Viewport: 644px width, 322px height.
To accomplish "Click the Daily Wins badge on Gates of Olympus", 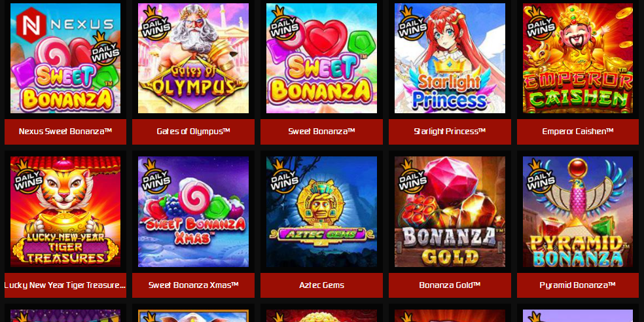I will pyautogui.click(x=155, y=24).
